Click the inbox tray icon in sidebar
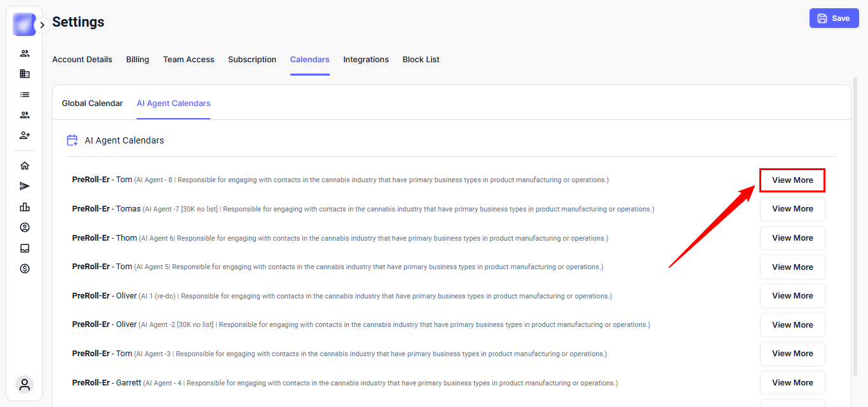Viewport: 868px width, 407px height. click(25, 248)
